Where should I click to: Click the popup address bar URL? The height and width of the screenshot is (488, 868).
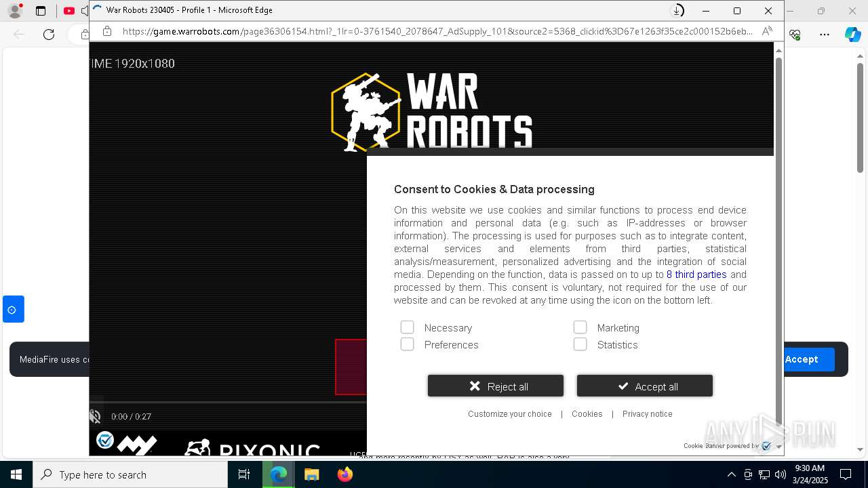pos(437,31)
